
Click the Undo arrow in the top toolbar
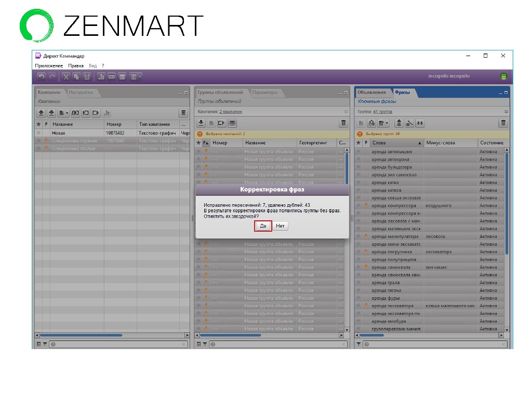coord(42,77)
